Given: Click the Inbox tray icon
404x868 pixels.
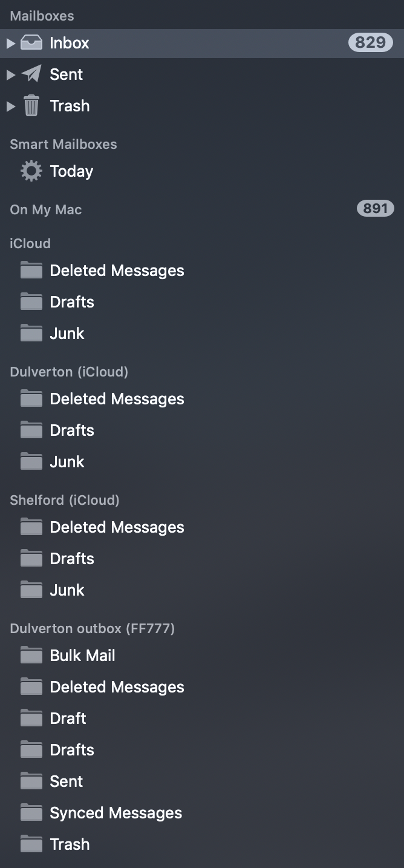Looking at the screenshot, I should (x=31, y=43).
